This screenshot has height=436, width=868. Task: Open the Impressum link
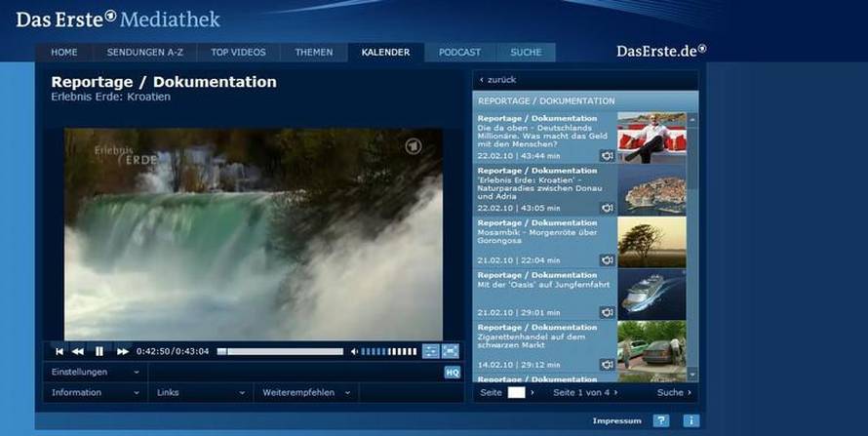pos(616,421)
